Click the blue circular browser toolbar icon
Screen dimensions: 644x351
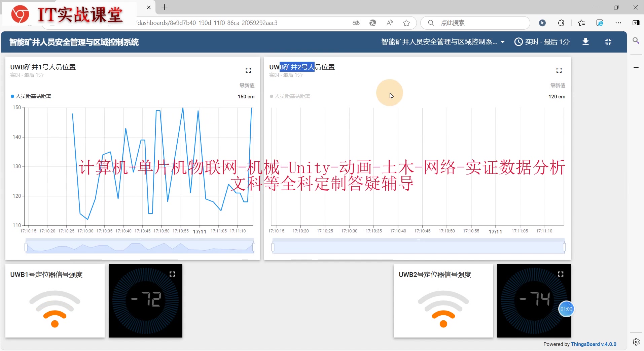pyautogui.click(x=542, y=23)
